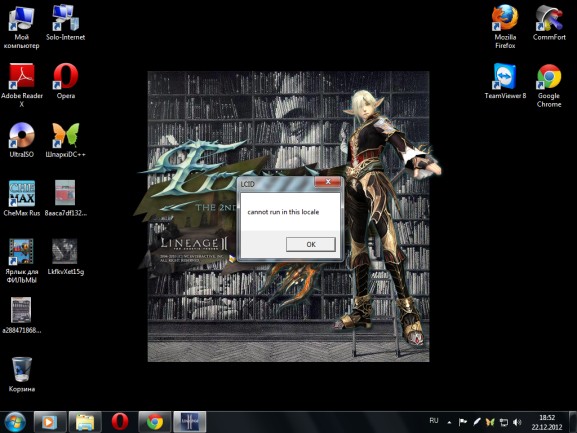Image resolution: width=577 pixels, height=433 pixels.
Task: Click the Show desktop strip
Action: (x=573, y=422)
